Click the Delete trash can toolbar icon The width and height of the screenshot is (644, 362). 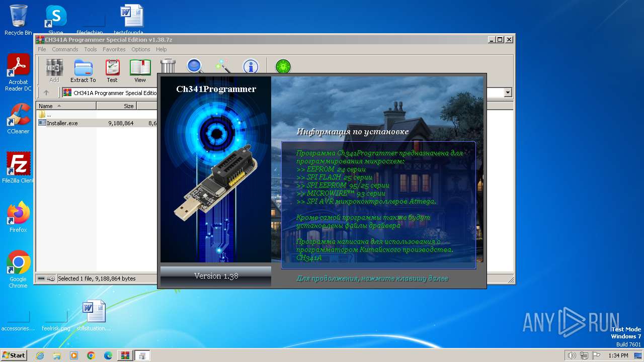coord(168,66)
